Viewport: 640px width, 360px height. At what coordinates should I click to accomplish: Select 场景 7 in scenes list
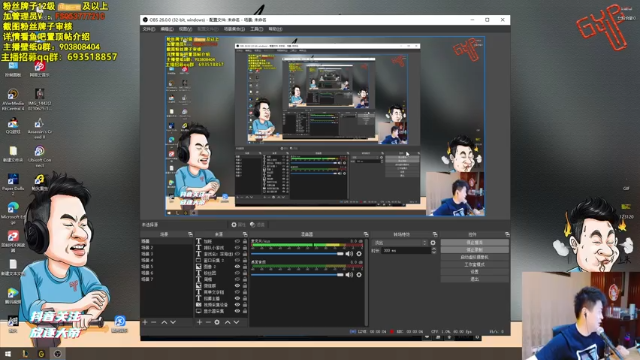tap(167, 279)
